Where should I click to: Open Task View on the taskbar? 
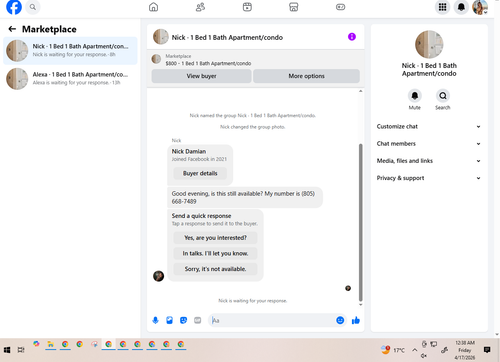21,350
